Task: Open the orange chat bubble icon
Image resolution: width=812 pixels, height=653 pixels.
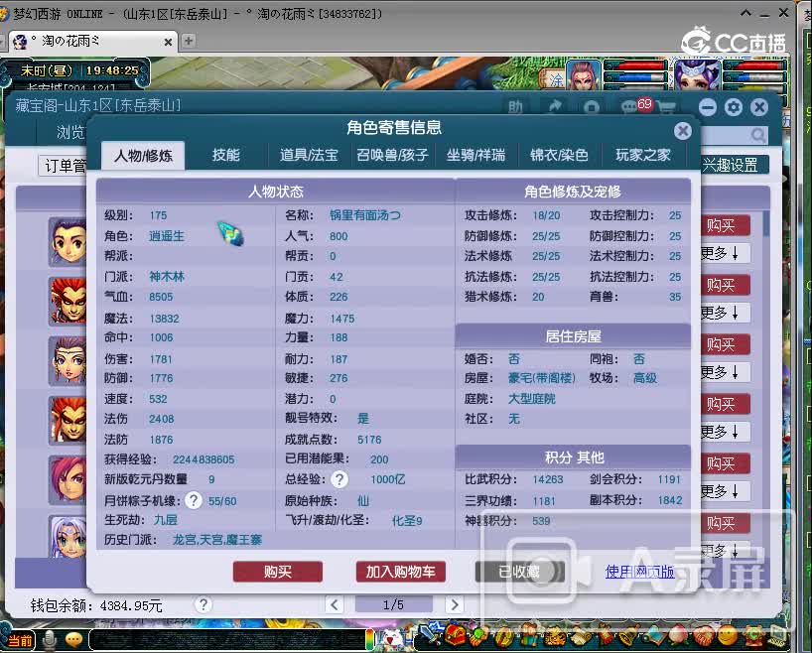Action: click(x=74, y=640)
